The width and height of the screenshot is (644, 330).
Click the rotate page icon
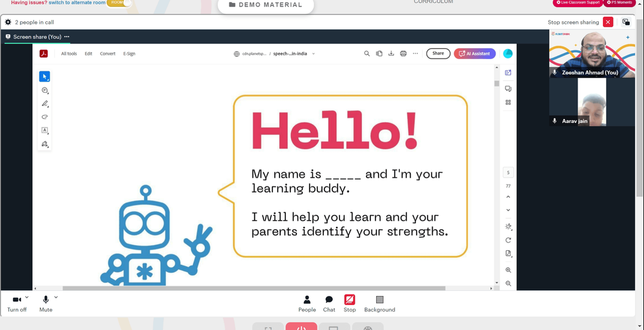(508, 240)
